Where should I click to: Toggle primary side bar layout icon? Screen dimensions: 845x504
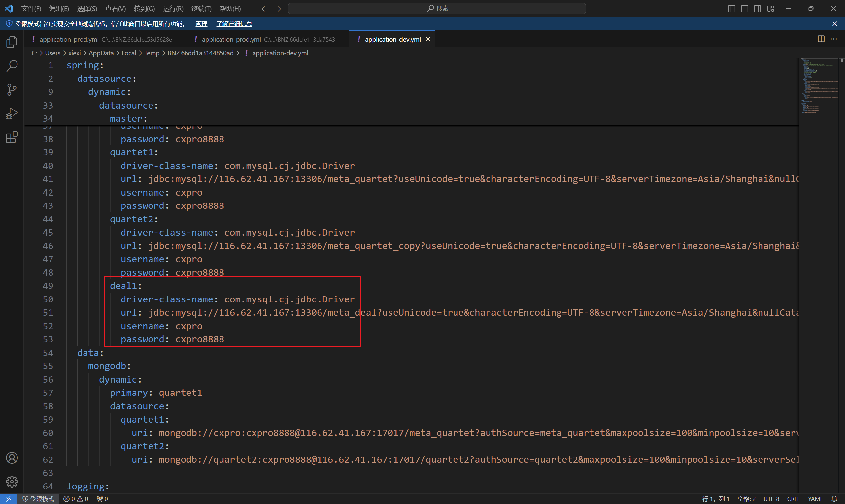pos(731,9)
